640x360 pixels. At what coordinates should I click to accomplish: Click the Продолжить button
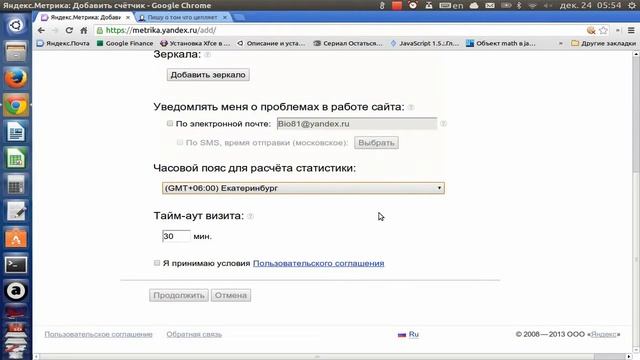click(x=179, y=295)
